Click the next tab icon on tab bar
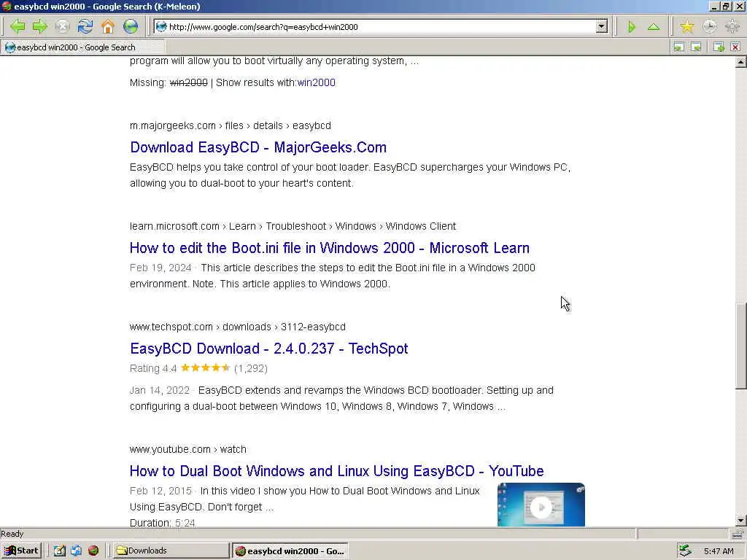The height and width of the screenshot is (560, 747). tap(696, 47)
